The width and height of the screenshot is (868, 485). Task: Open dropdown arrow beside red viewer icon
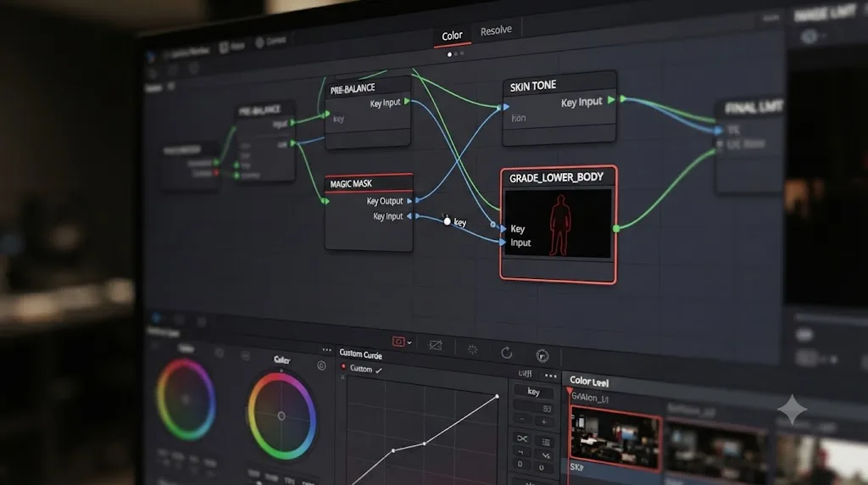(x=409, y=343)
